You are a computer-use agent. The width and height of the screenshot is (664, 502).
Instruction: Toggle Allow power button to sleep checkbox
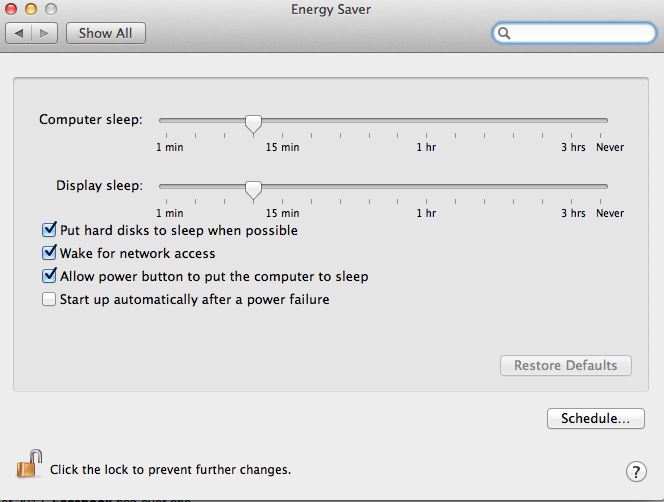click(x=49, y=275)
